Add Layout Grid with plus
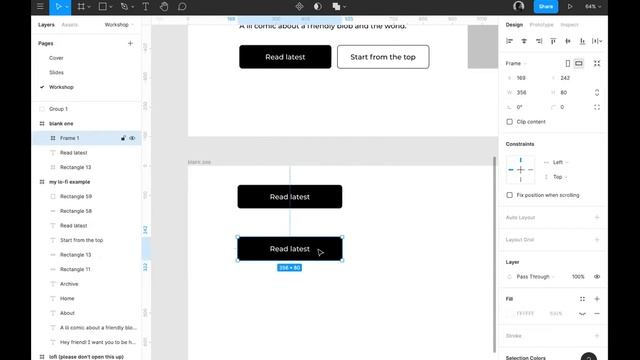 click(597, 240)
